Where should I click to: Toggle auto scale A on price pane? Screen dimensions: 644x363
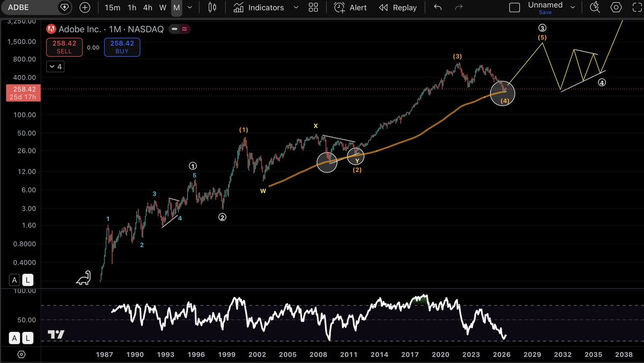(x=14, y=279)
